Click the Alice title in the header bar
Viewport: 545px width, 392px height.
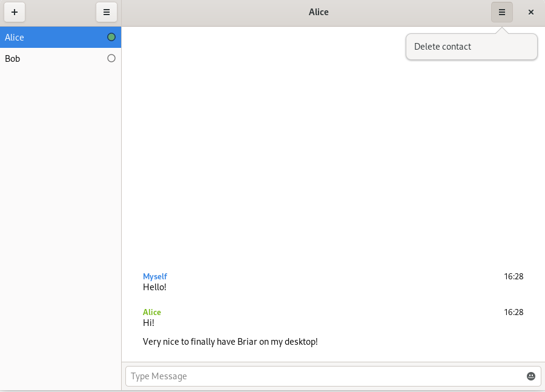click(319, 12)
